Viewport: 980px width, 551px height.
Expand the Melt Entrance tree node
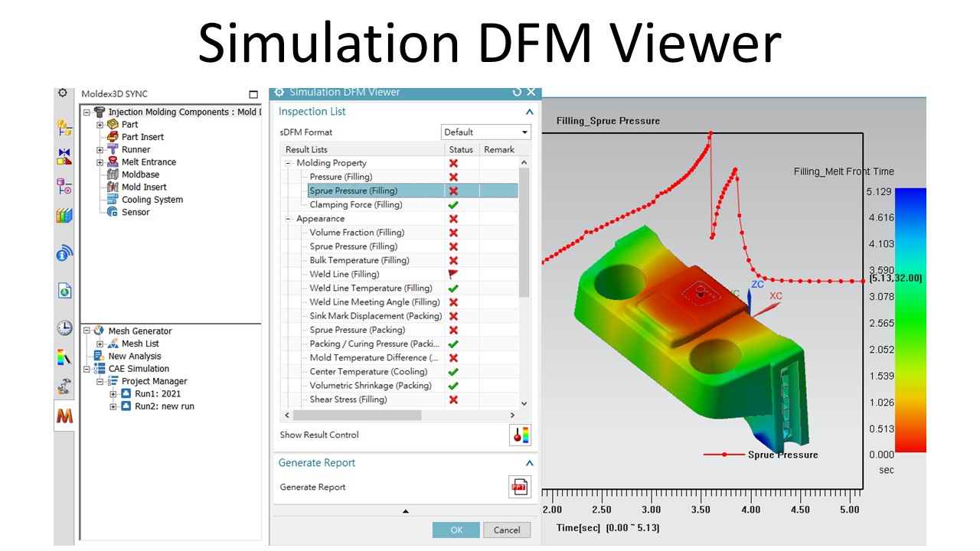tap(100, 162)
